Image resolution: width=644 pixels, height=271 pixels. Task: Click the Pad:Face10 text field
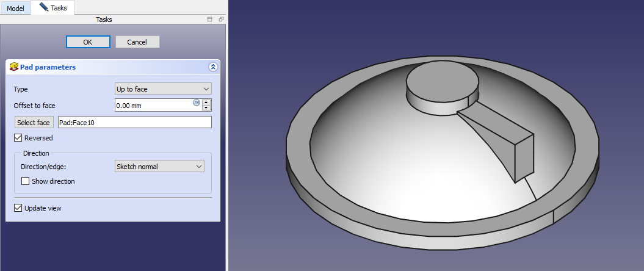click(134, 123)
